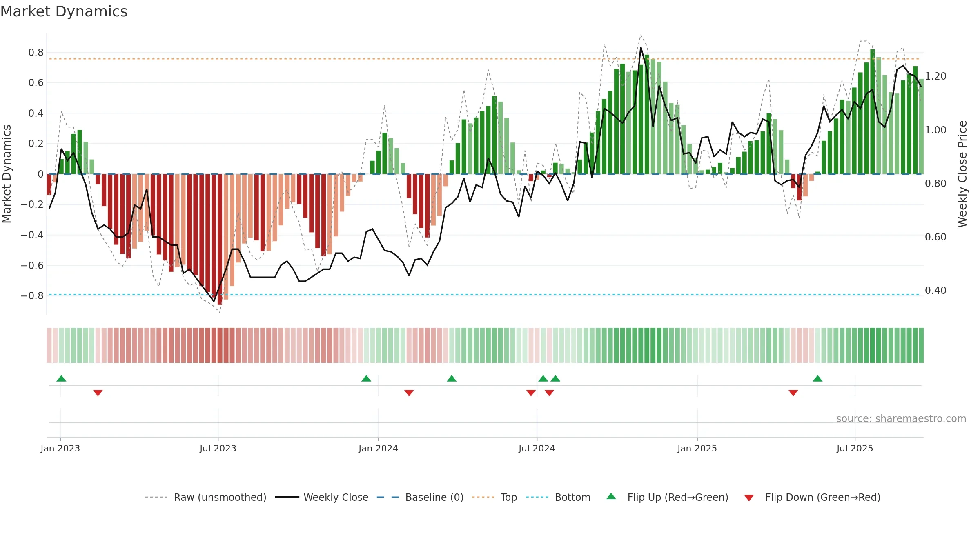Select the flip-down marker just after Jul 2024
Image resolution: width=980 pixels, height=551 pixels.
click(549, 393)
